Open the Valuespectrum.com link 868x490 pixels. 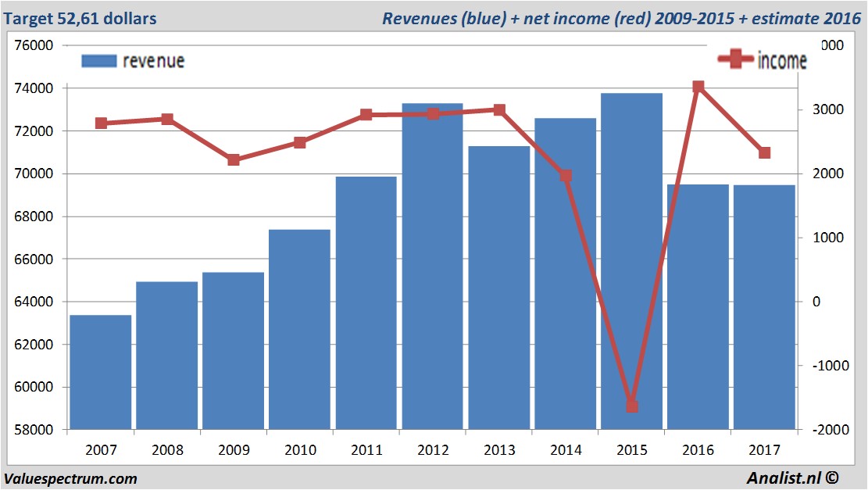(70, 478)
